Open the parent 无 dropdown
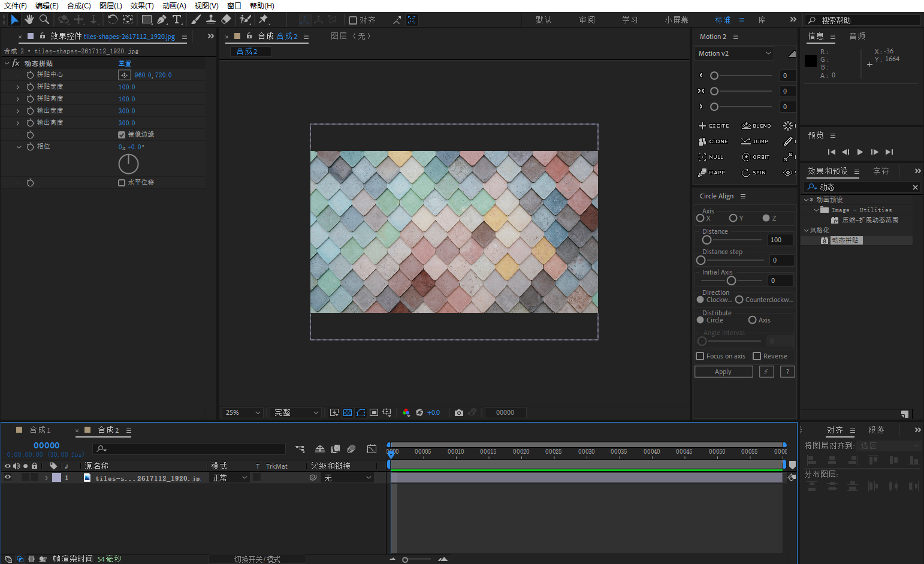Screen dimensions: 924x564 click(x=348, y=478)
